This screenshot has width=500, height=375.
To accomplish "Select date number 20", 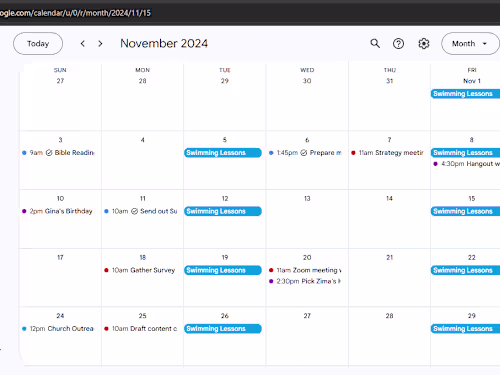I will [x=307, y=258].
